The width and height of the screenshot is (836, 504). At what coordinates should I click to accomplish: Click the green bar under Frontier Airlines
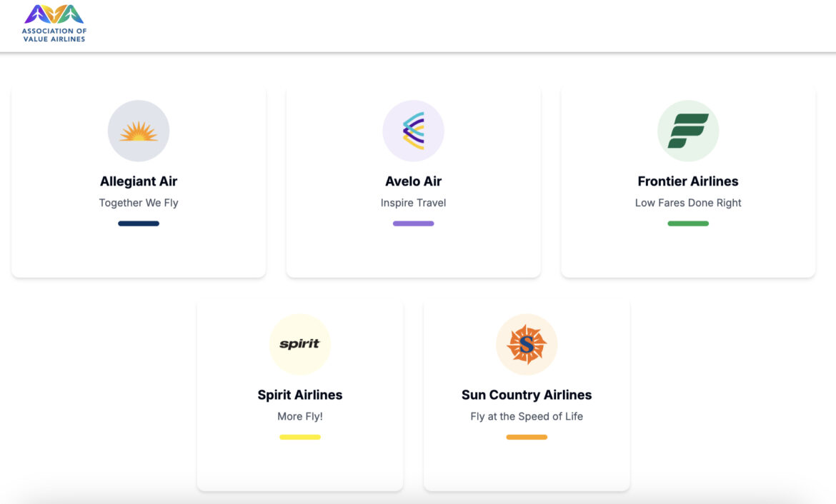click(688, 223)
